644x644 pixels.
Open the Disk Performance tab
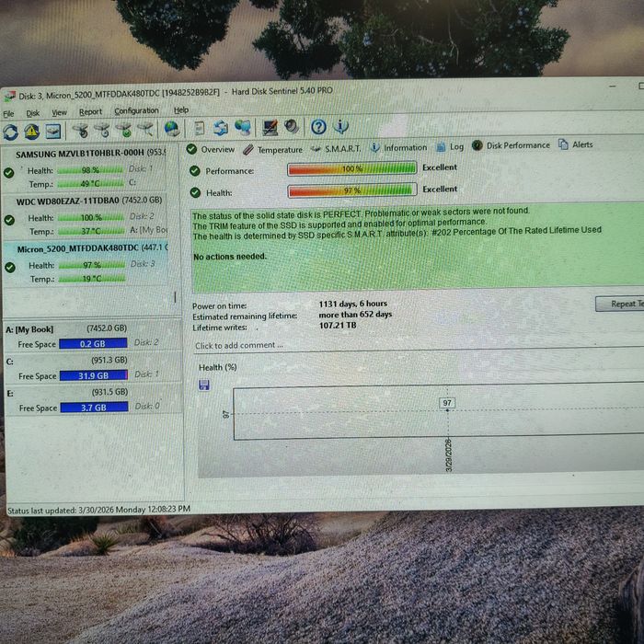pyautogui.click(x=511, y=145)
